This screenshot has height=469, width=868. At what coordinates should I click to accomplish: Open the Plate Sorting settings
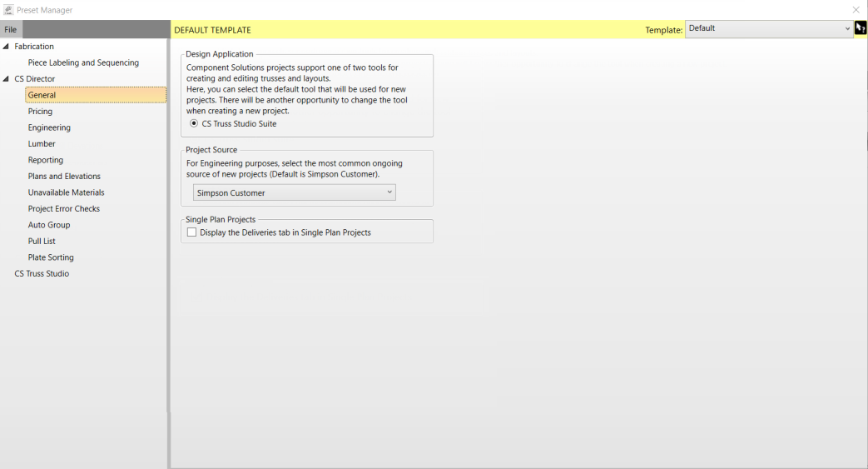[51, 257]
